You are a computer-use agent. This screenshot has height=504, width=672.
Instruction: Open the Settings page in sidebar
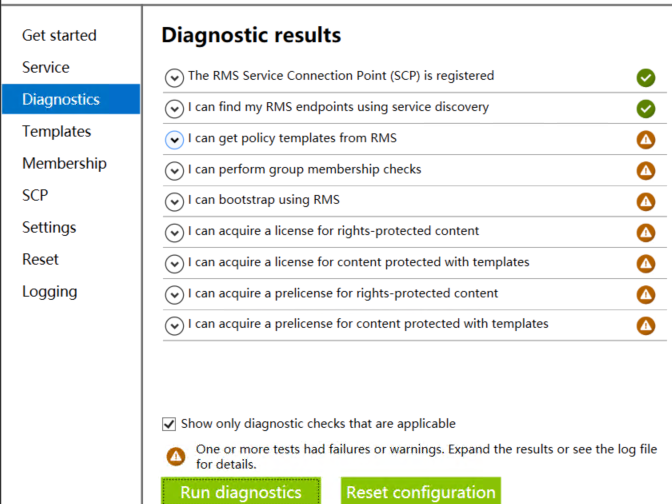click(49, 227)
